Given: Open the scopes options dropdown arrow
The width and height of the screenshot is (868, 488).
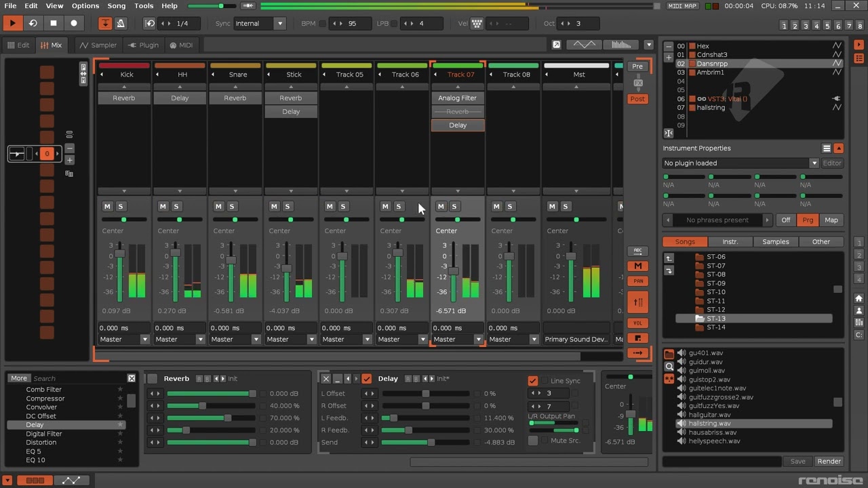Looking at the screenshot, I should [x=648, y=45].
